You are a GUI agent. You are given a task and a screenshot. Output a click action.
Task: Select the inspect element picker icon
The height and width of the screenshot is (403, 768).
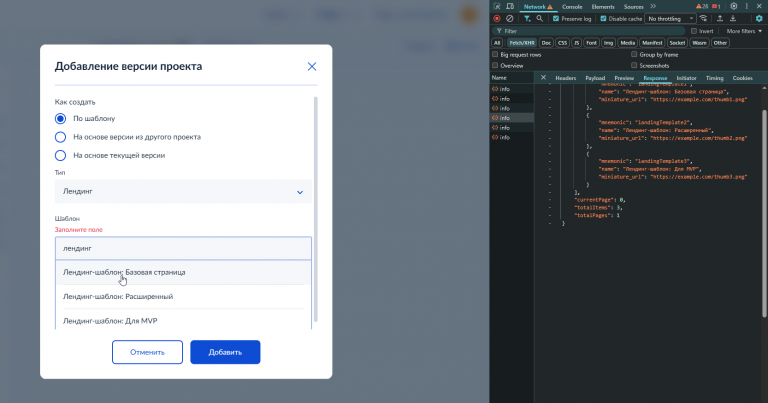(x=497, y=6)
